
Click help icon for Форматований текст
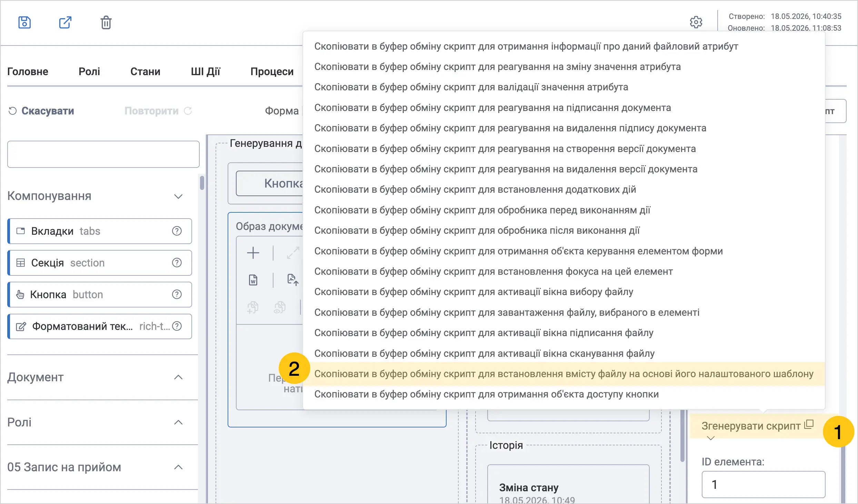177,326
